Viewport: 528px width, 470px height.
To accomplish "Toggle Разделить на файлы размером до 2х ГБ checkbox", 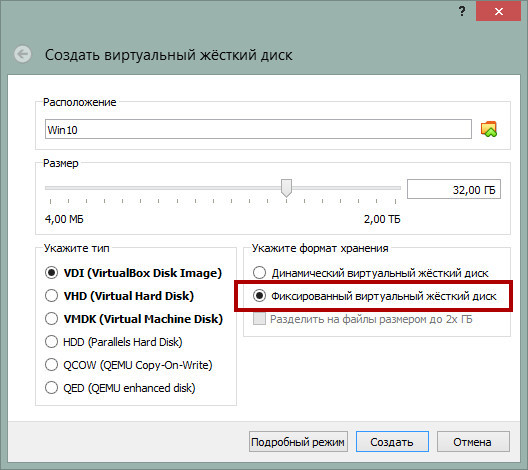I will click(259, 318).
